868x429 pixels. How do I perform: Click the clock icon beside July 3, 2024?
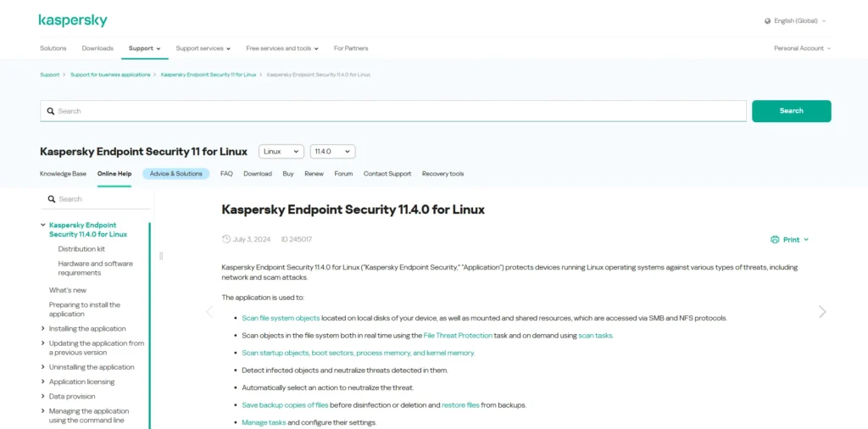coord(225,239)
